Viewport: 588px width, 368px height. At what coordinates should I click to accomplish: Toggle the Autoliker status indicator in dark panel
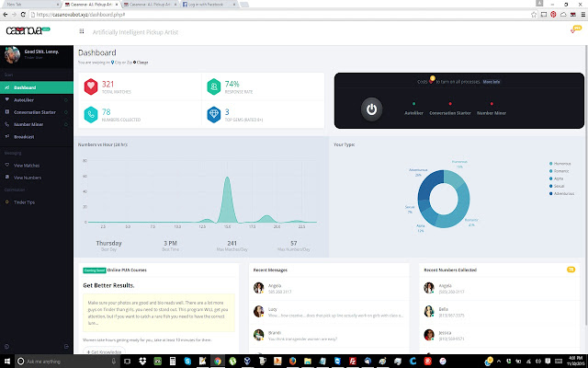click(413, 104)
